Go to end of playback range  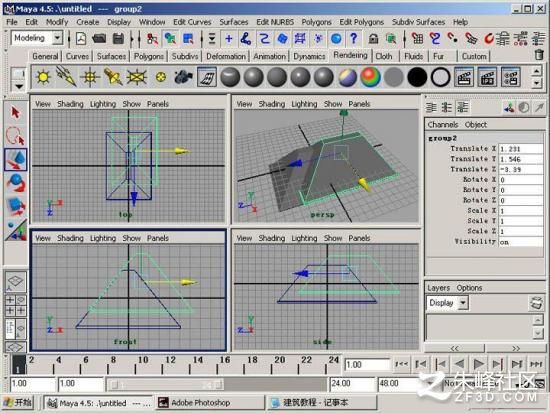coord(536,364)
